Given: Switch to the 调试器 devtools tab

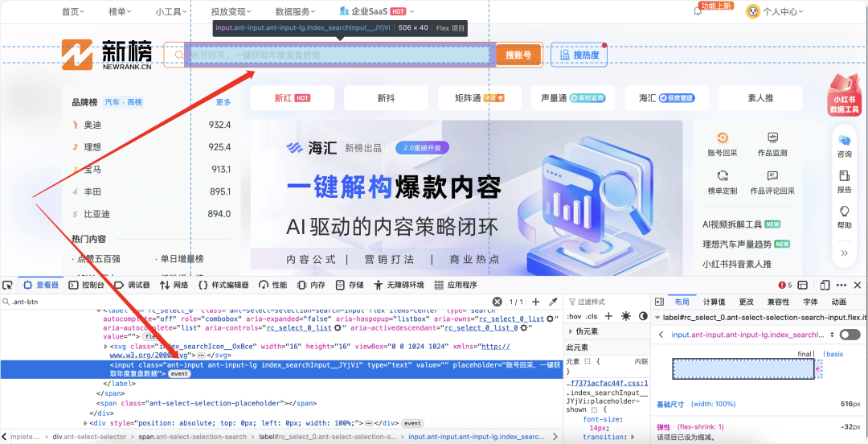Looking at the screenshot, I should (133, 285).
